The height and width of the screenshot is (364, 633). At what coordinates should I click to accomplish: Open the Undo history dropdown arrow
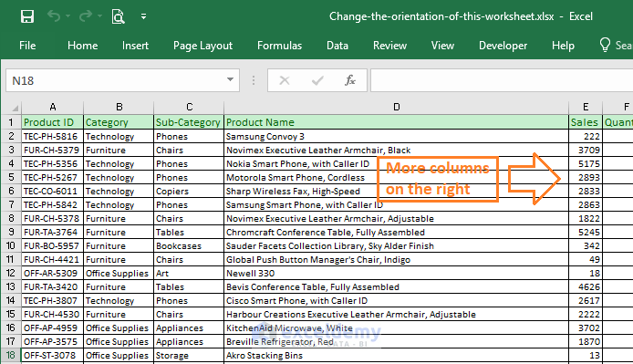click(x=67, y=16)
